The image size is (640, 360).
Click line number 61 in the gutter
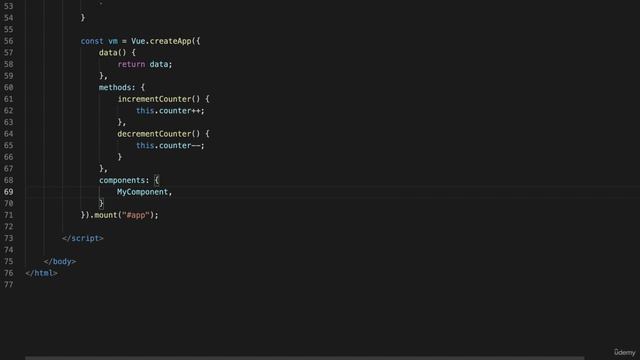point(9,99)
